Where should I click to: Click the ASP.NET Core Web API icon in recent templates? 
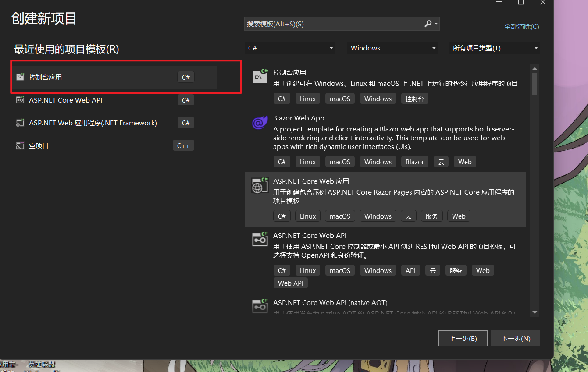point(20,100)
